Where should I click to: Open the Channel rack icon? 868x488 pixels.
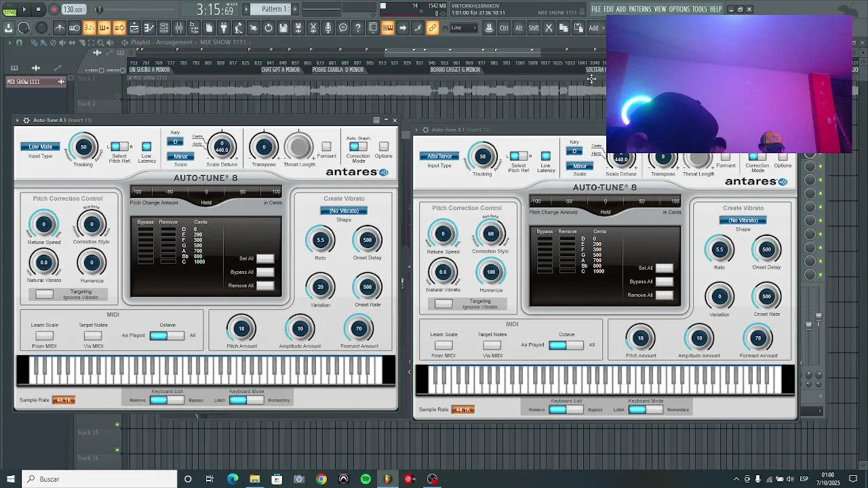click(164, 28)
